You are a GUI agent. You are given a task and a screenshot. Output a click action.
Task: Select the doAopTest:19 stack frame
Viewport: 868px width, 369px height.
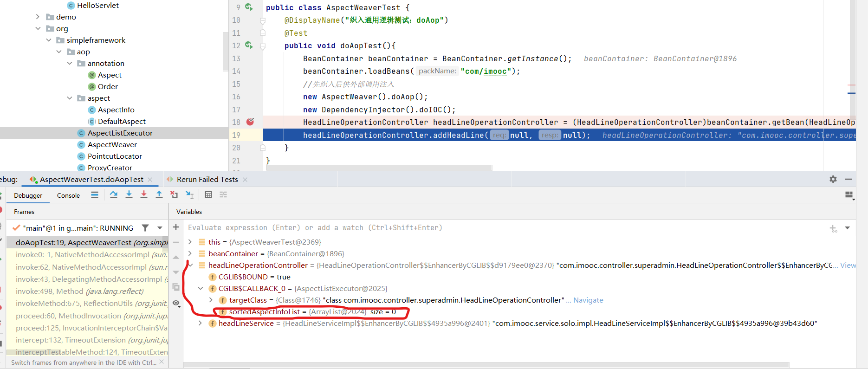(x=87, y=242)
